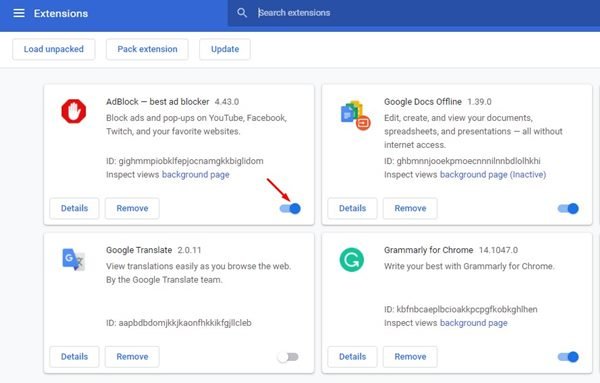Click the Google Translate icon

[73, 259]
